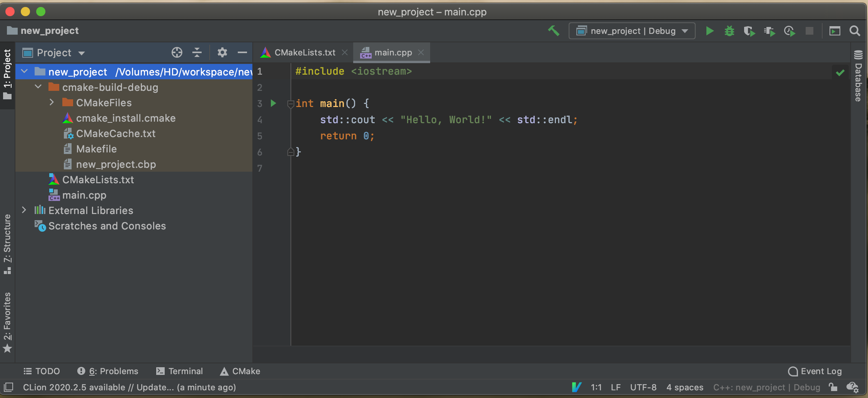Click the Profile run icon
The height and width of the screenshot is (398, 868).
tap(789, 31)
